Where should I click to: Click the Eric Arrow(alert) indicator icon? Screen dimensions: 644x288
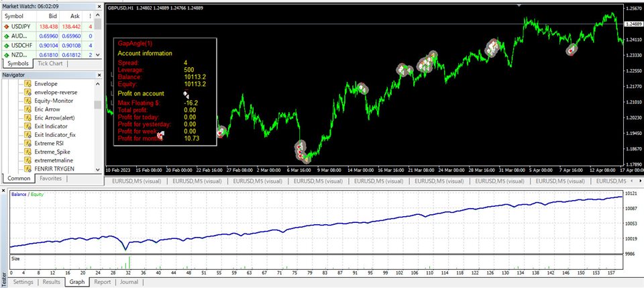[28, 117]
